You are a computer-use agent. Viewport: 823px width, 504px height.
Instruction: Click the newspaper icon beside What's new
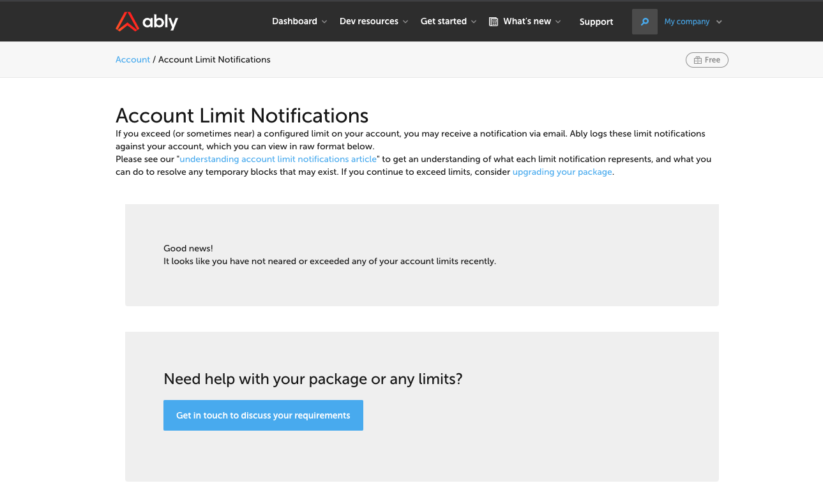[494, 22]
